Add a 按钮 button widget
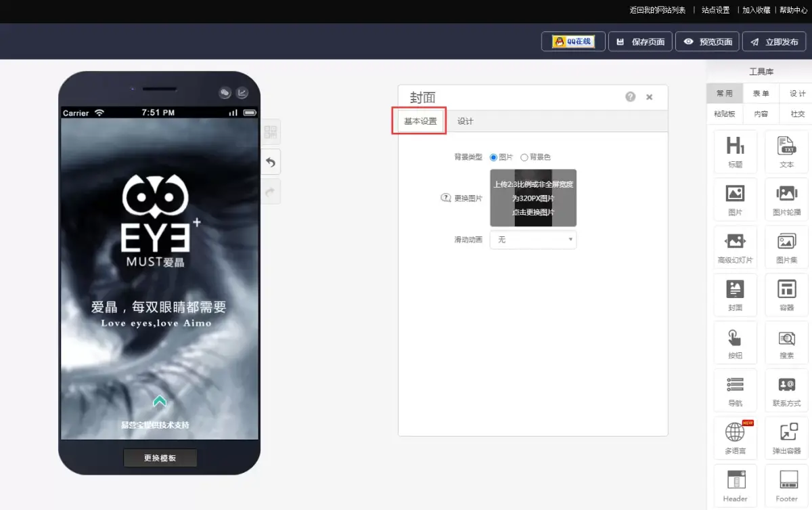This screenshot has width=812, height=510. click(735, 343)
